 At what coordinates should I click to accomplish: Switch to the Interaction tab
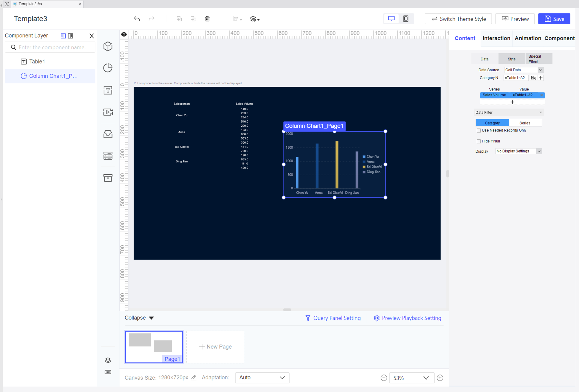click(496, 38)
